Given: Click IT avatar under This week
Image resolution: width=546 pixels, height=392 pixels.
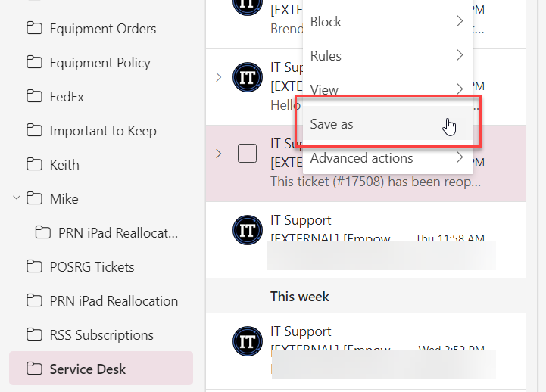Looking at the screenshot, I should [247, 341].
